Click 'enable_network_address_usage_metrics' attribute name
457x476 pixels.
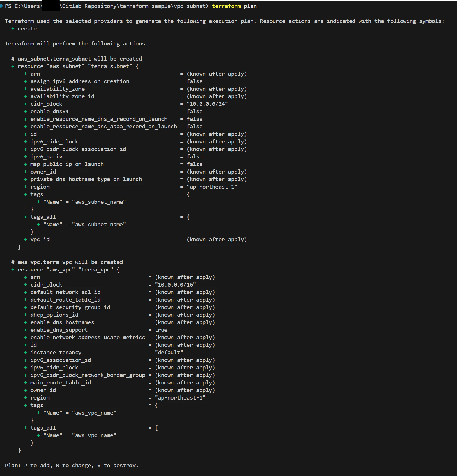(88, 338)
